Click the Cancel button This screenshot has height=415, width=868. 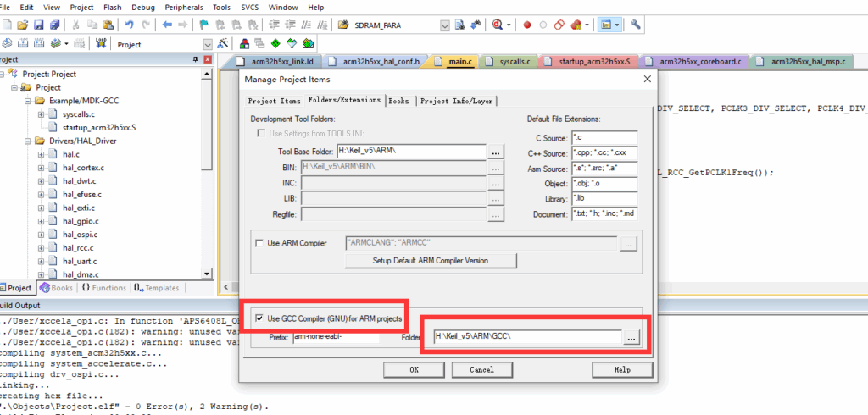[x=481, y=369]
